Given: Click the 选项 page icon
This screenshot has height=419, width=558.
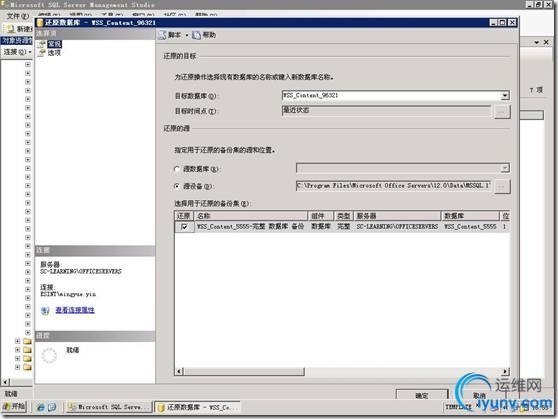Looking at the screenshot, I should pyautogui.click(x=42, y=53).
